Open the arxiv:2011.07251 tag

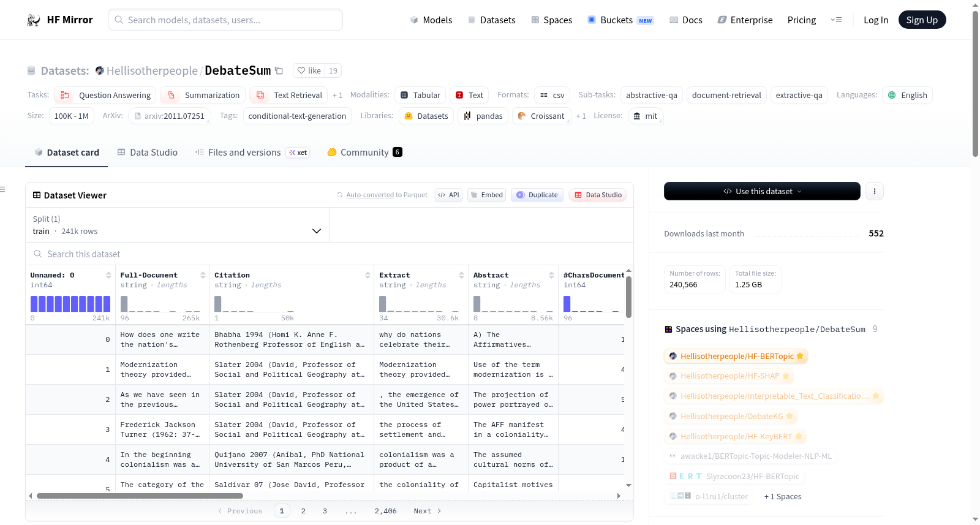coord(170,116)
